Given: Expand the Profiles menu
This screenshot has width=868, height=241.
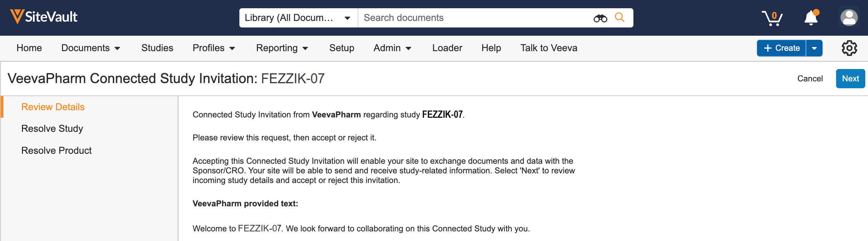Looking at the screenshot, I should click(x=214, y=48).
